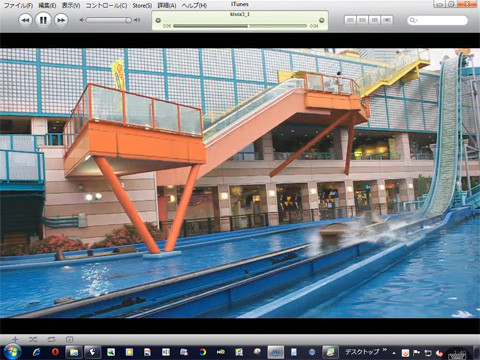480x360 pixels.
Task: Click the add playlist plus icon
Action: click(15, 339)
